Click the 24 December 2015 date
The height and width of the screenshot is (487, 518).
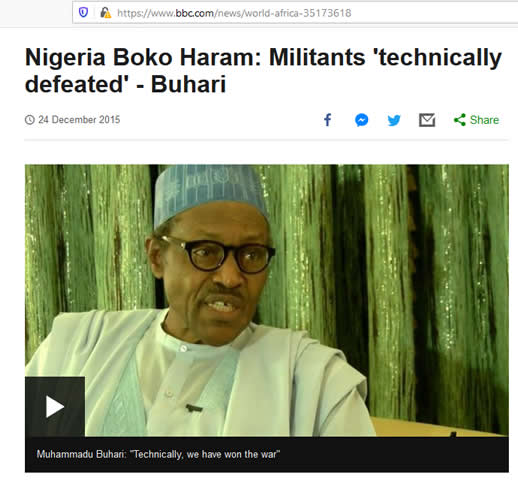[79, 120]
